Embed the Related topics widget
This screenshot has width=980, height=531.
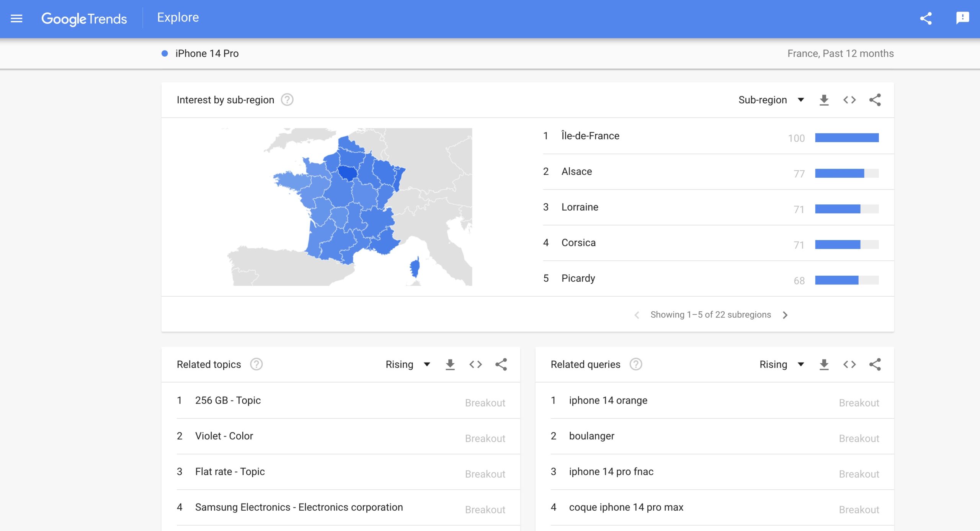pos(475,364)
